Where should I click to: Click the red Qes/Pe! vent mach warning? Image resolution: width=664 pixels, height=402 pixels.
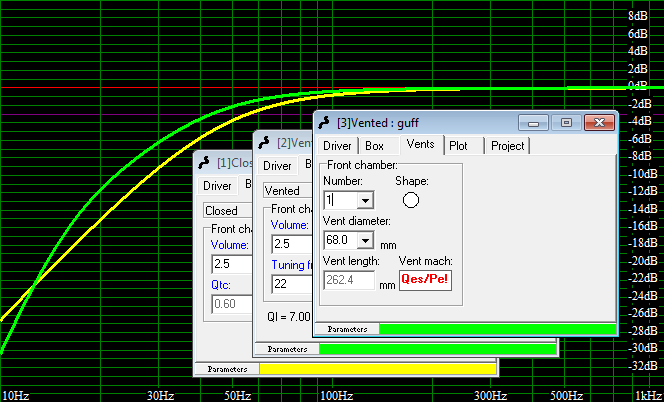pos(425,280)
